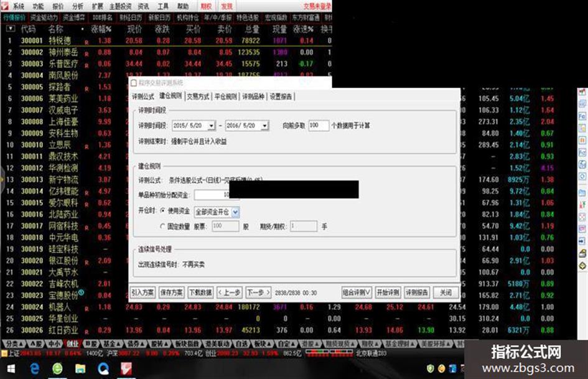The height and width of the screenshot is (379, 588).
Task: Proceed with 下一步 button
Action: point(258,292)
